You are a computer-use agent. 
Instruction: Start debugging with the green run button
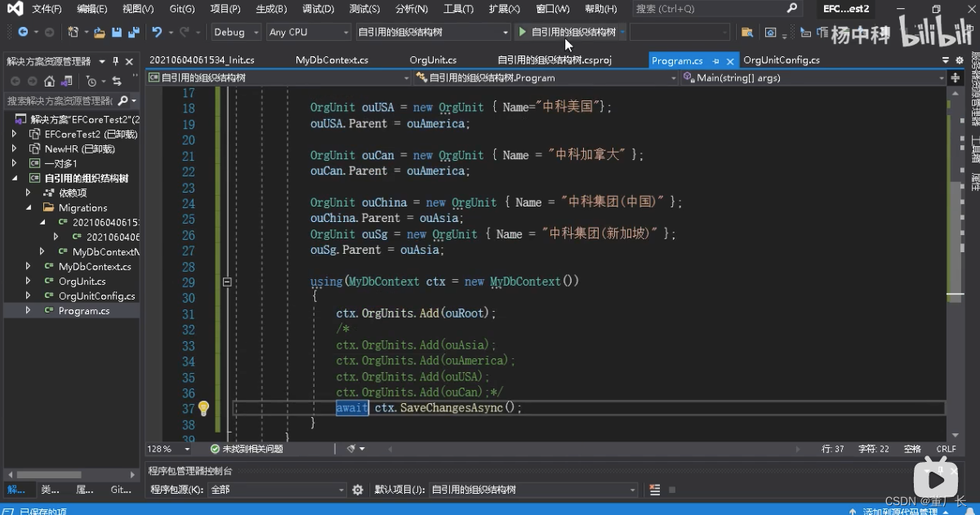(523, 33)
